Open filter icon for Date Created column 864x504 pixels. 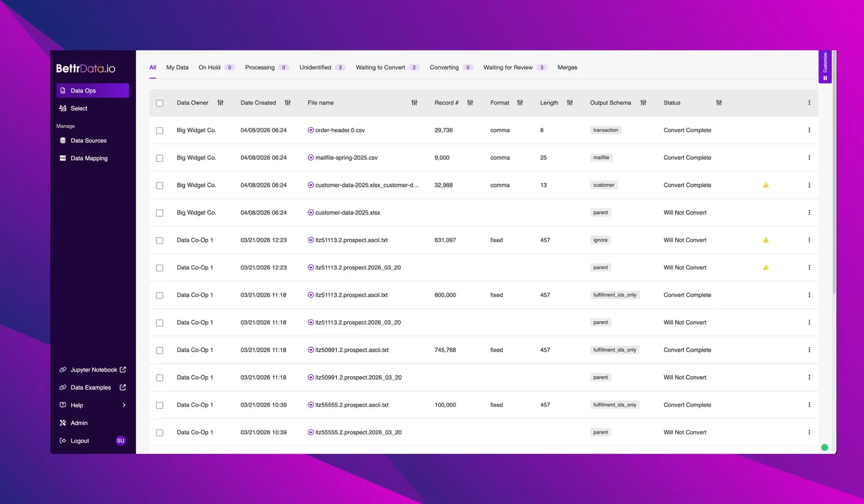(288, 103)
